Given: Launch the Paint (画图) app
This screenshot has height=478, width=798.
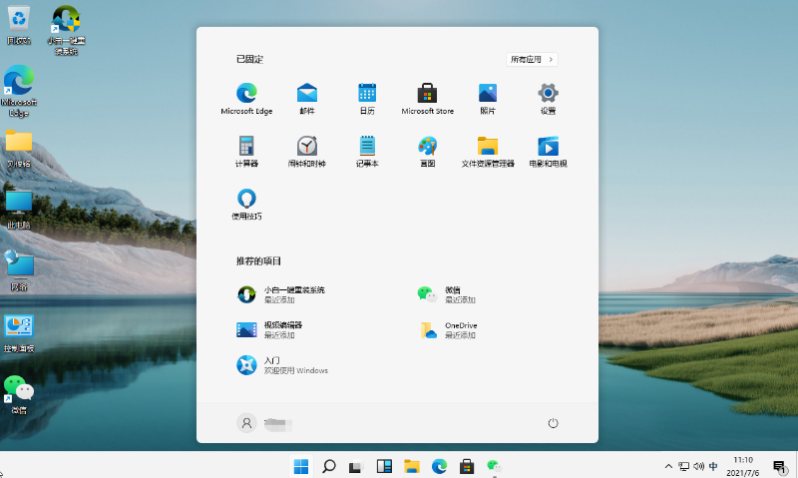Looking at the screenshot, I should (x=427, y=151).
